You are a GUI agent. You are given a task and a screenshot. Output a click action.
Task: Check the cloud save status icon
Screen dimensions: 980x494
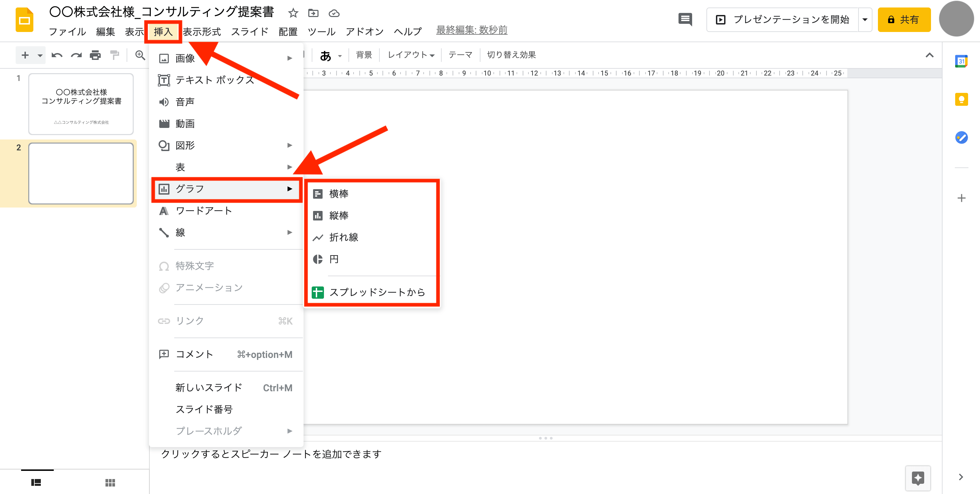[x=334, y=13]
